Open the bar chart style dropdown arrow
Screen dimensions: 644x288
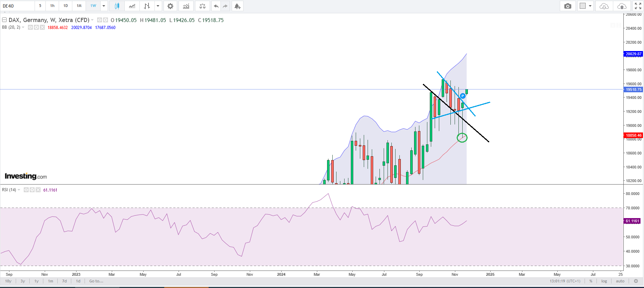point(158,6)
